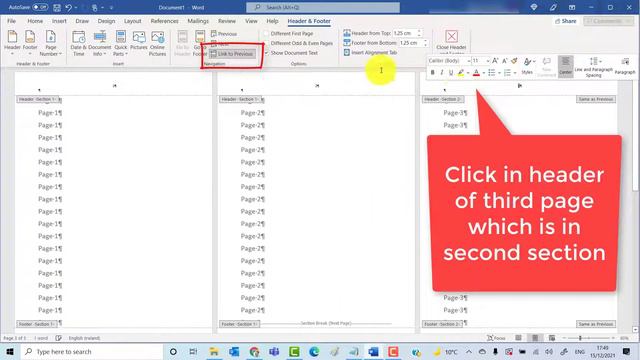Open the Document Info dropdown
640x360 pixels.
click(100, 43)
